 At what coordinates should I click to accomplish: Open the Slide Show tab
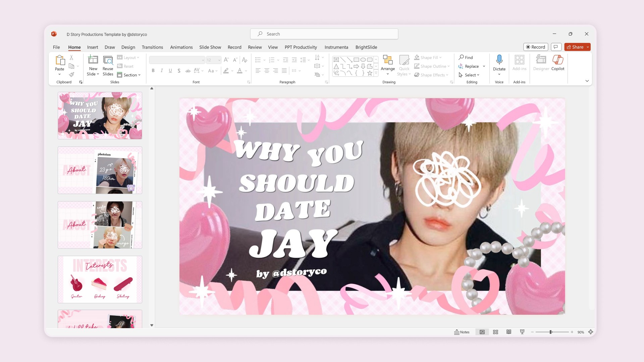pos(210,47)
